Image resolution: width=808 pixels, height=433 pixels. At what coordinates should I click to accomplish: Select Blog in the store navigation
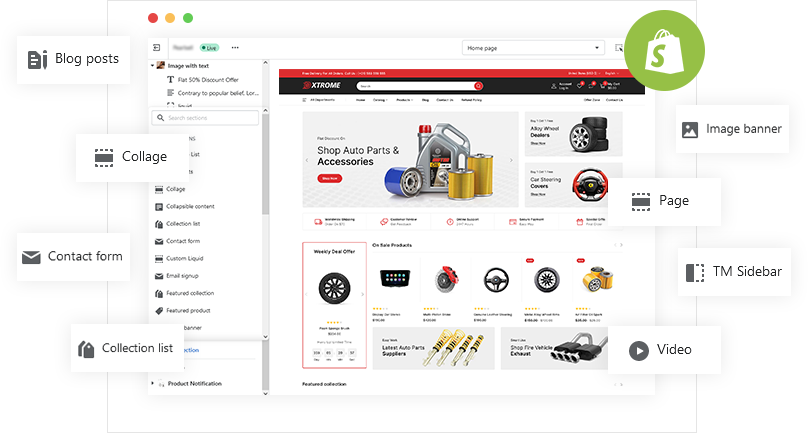(425, 100)
